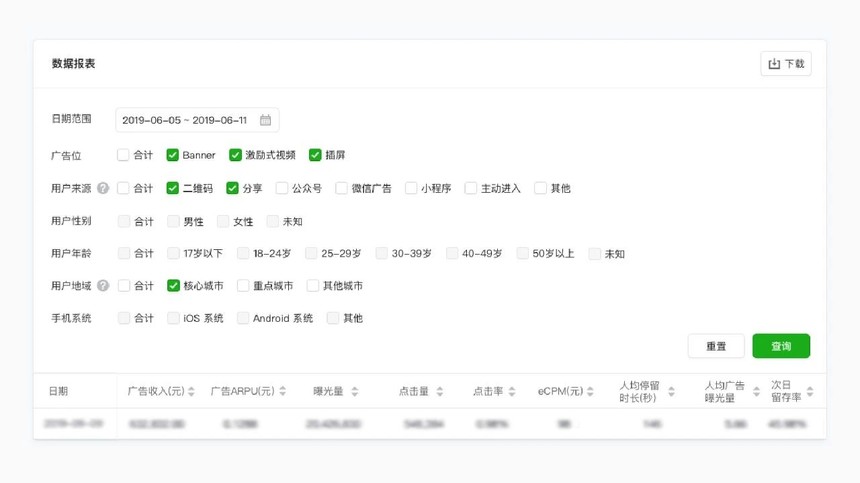This screenshot has height=483, width=860.
Task: Check the 25-29岁 age checkbox
Action: click(x=312, y=253)
